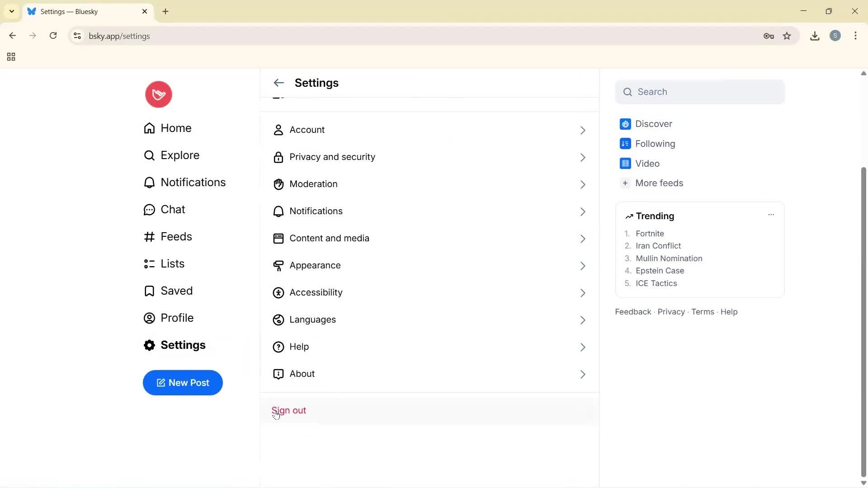Click the New Post button
The height and width of the screenshot is (488, 868).
coord(183,383)
